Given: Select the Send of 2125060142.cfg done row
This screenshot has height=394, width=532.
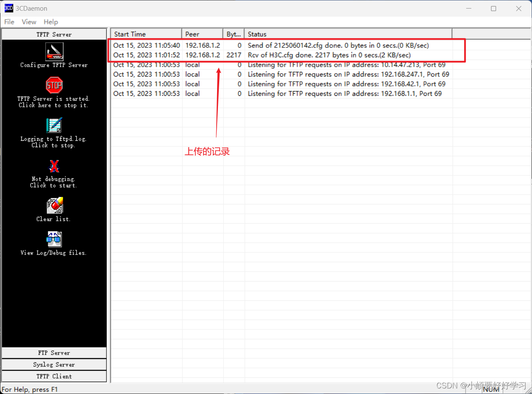Looking at the screenshot, I should coord(282,45).
